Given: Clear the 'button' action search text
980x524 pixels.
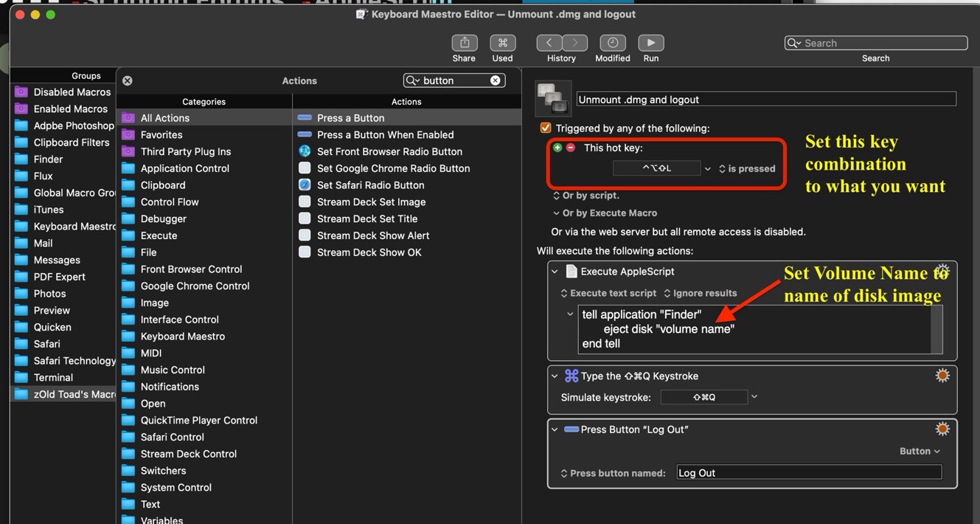Looking at the screenshot, I should pos(495,80).
